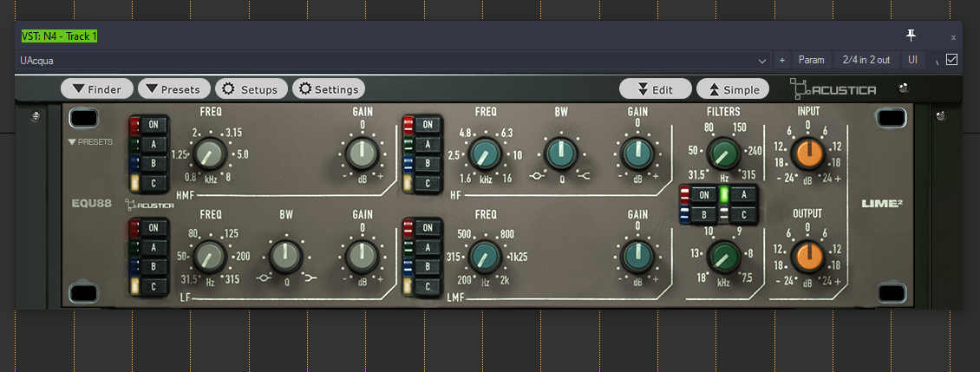Select LF band preset A
Screen dimensions: 980x372
coord(154,247)
